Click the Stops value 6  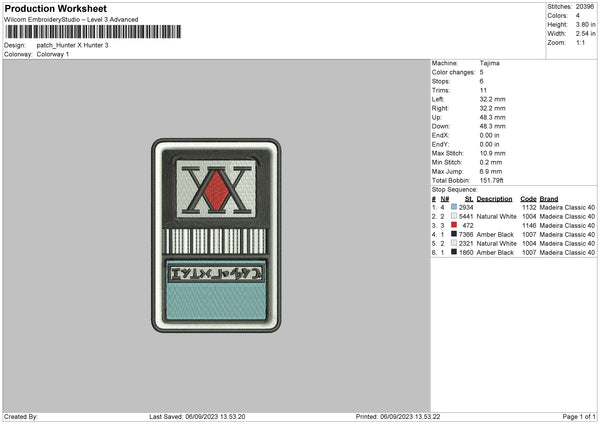[481, 81]
